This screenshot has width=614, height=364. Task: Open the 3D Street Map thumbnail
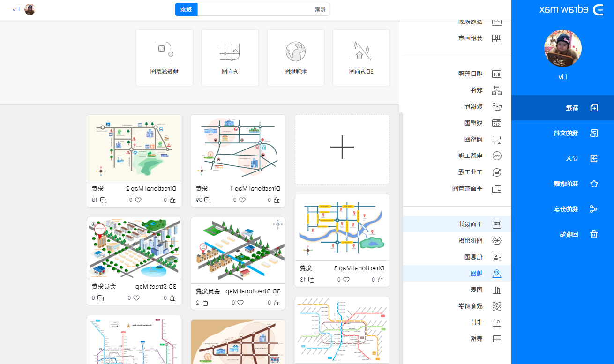[x=134, y=248]
